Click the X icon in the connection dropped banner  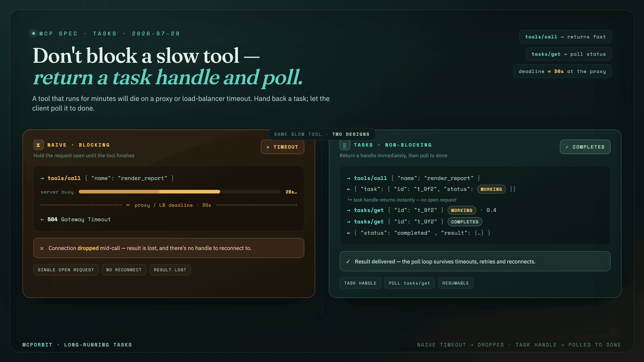[x=42, y=248]
